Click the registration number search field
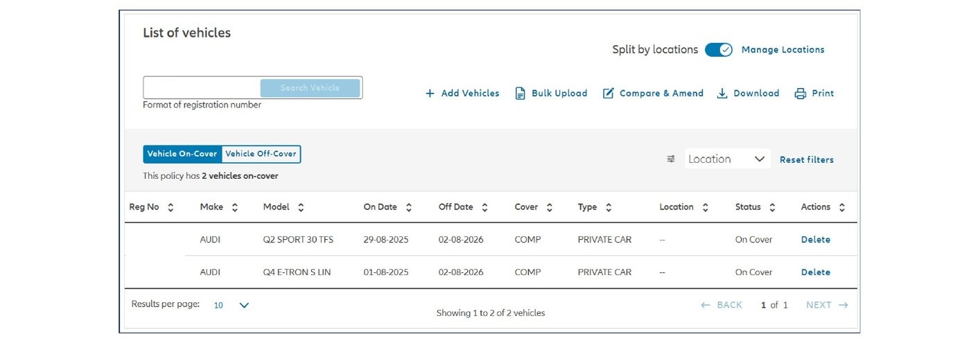The width and height of the screenshot is (980, 341). [202, 88]
